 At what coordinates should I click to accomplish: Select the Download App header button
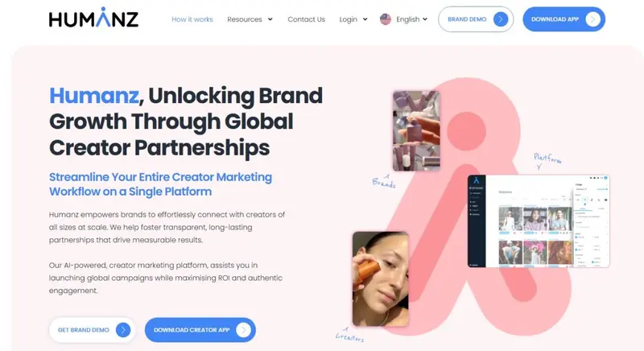click(564, 19)
